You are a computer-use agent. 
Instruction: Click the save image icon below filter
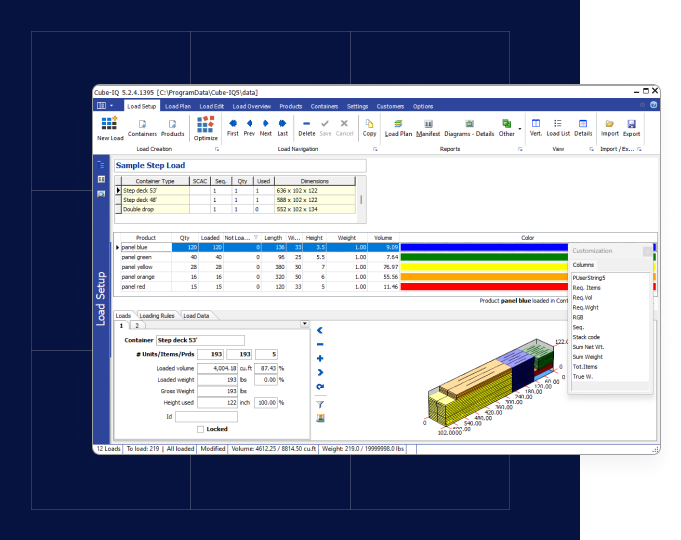click(x=320, y=418)
